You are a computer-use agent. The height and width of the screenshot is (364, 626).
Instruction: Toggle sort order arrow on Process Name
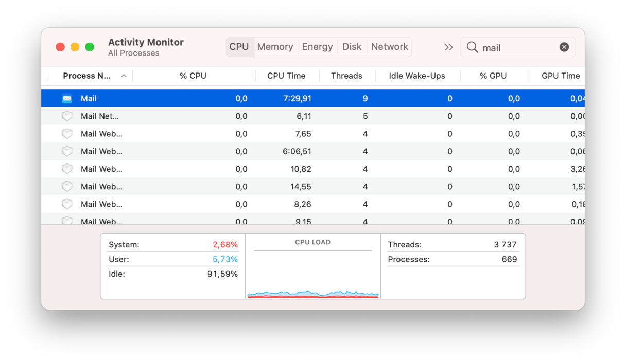point(124,76)
